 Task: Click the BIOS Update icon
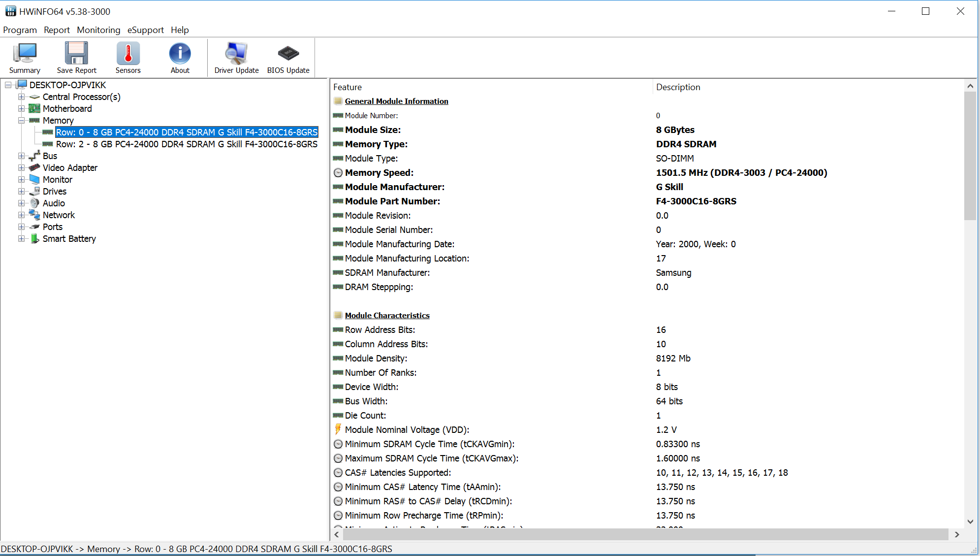(x=287, y=58)
